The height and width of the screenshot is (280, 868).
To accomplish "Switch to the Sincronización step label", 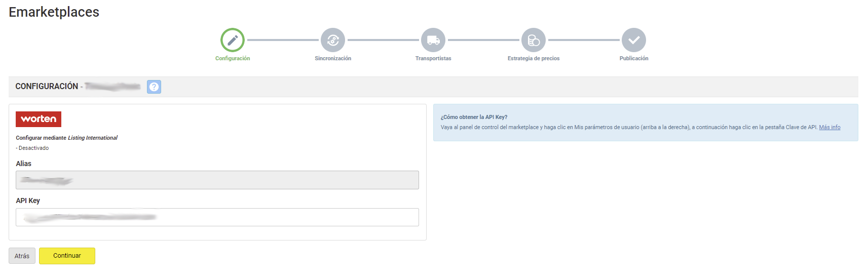I will click(333, 59).
